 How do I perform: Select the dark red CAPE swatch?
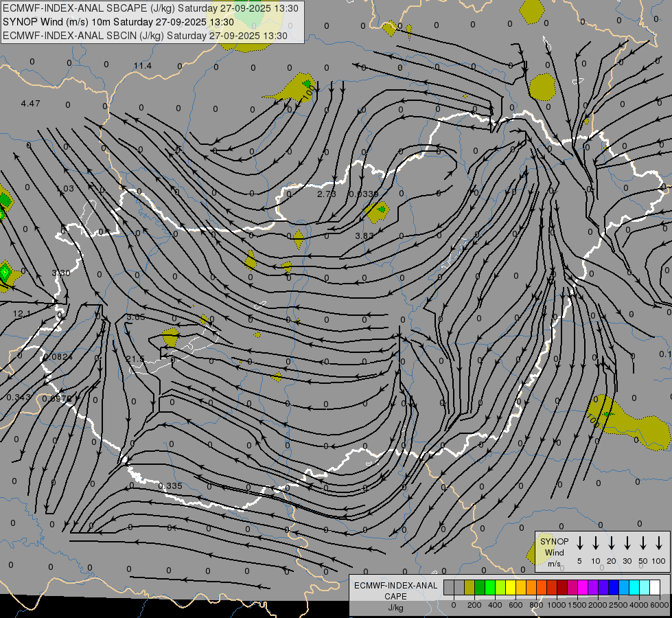(x=562, y=587)
